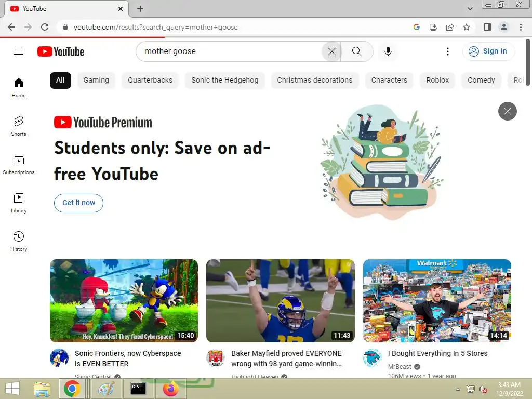The image size is (532, 399).
Task: Click the YouTube logo
Action: click(x=61, y=51)
